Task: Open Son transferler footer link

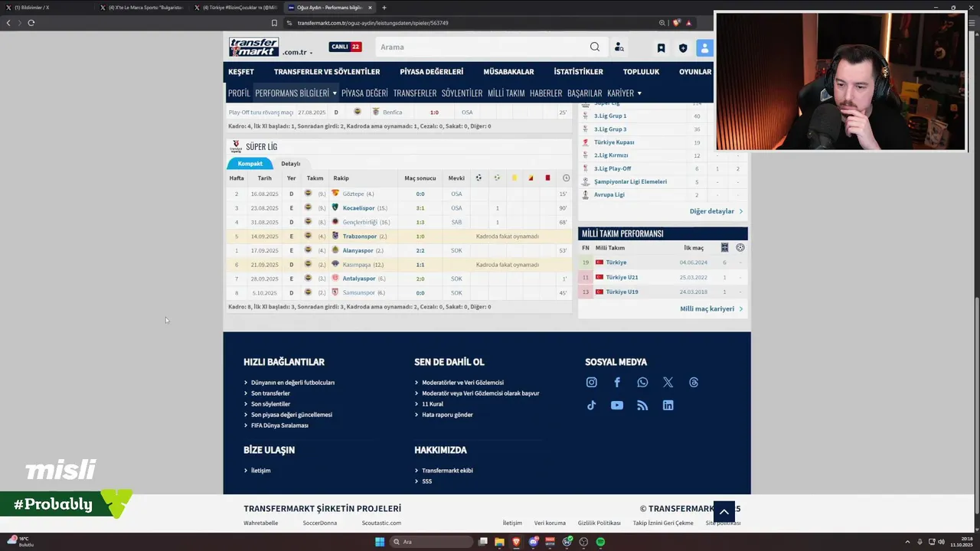Action: (270, 393)
